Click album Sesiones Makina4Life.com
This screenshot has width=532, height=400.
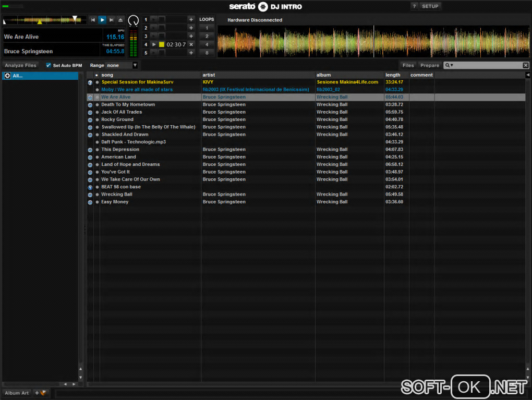[x=347, y=82]
